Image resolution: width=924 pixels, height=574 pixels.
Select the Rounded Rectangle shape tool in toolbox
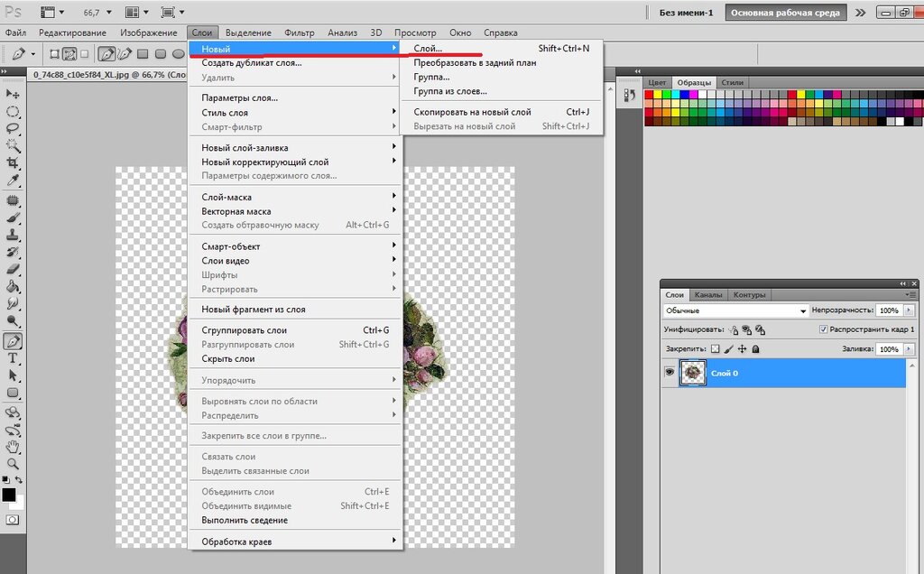13,393
